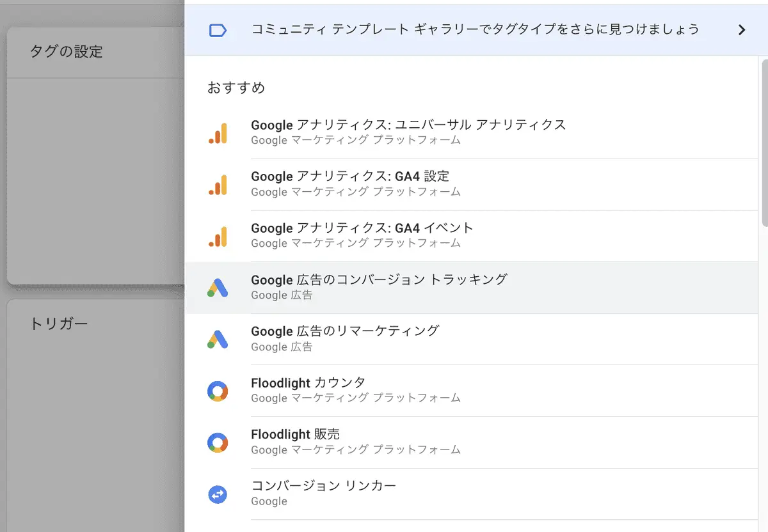Pick Floodlight カウンタ tag type
The image size is (768, 532).
coord(472,391)
